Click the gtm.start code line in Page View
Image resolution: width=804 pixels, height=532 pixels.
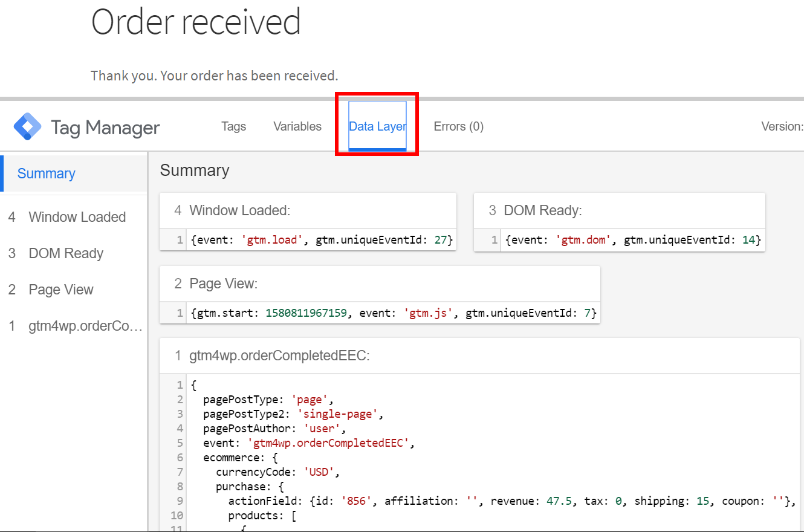coord(393,313)
